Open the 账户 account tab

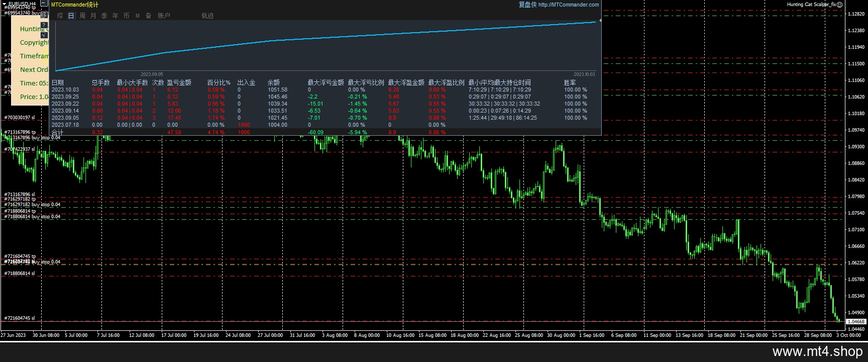164,16
